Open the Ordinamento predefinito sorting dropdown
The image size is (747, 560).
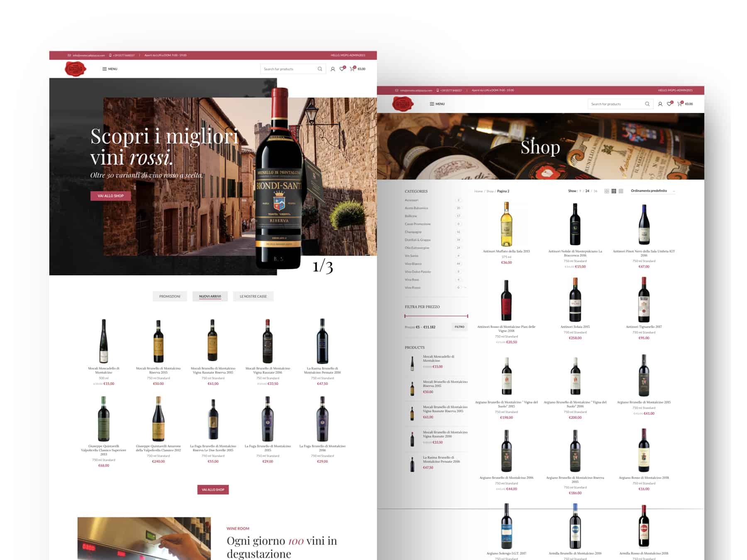(653, 191)
